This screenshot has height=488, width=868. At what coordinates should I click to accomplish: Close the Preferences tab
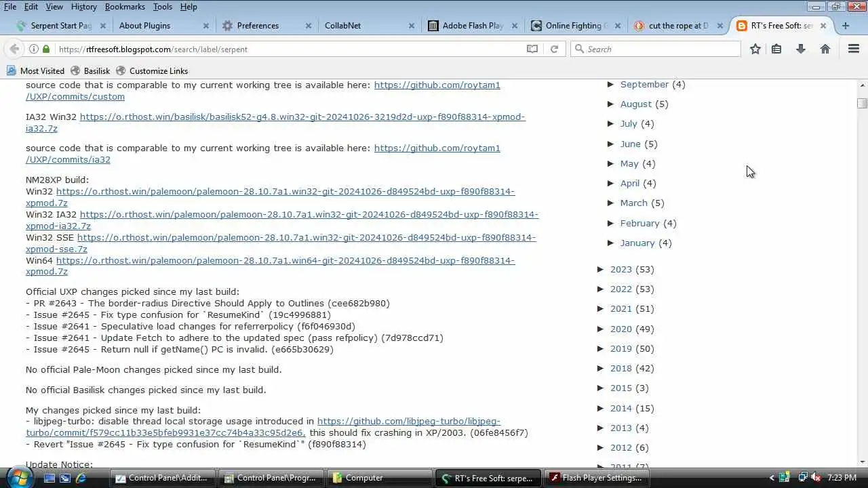tap(309, 26)
